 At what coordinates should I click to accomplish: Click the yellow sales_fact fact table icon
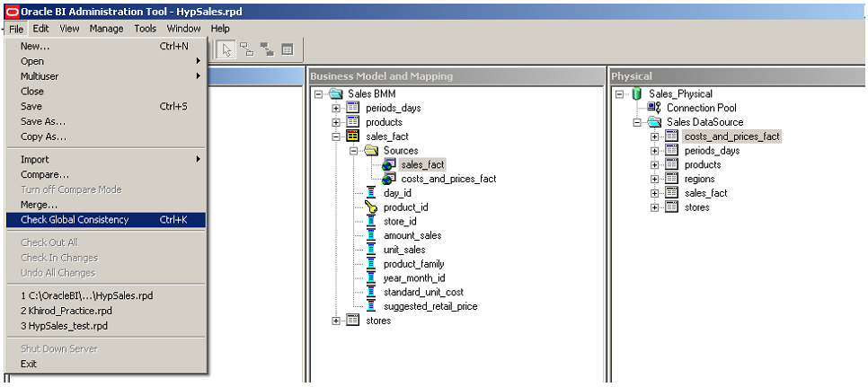click(x=352, y=136)
